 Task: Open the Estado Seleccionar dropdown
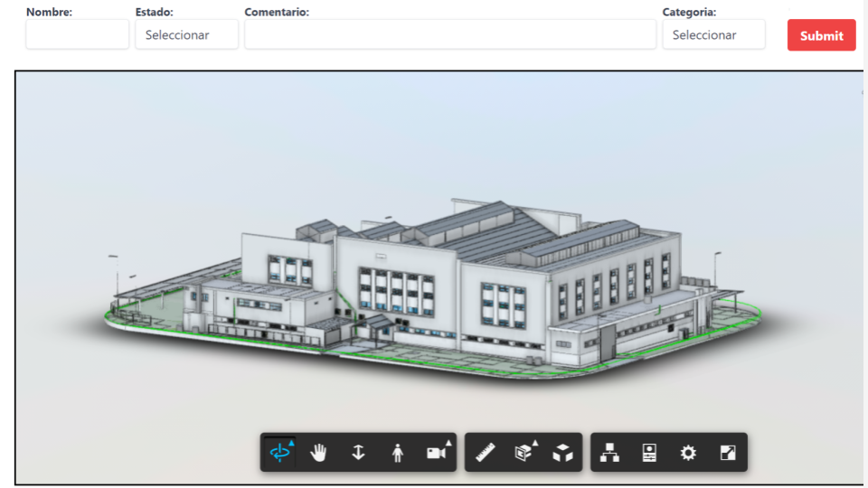pyautogui.click(x=187, y=35)
